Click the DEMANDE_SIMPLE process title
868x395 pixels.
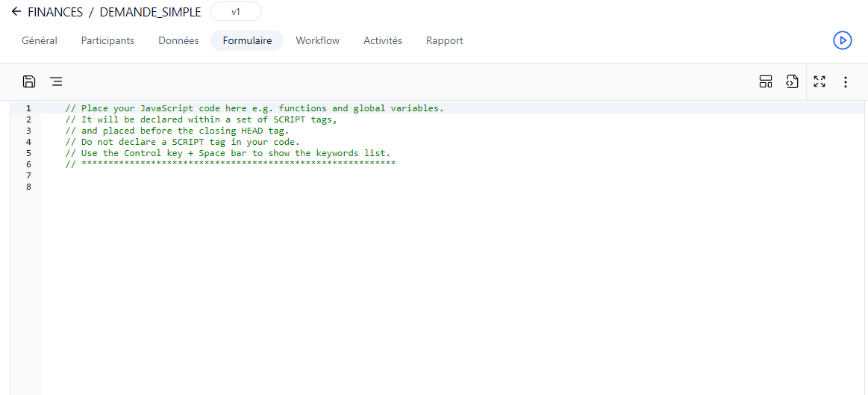150,12
